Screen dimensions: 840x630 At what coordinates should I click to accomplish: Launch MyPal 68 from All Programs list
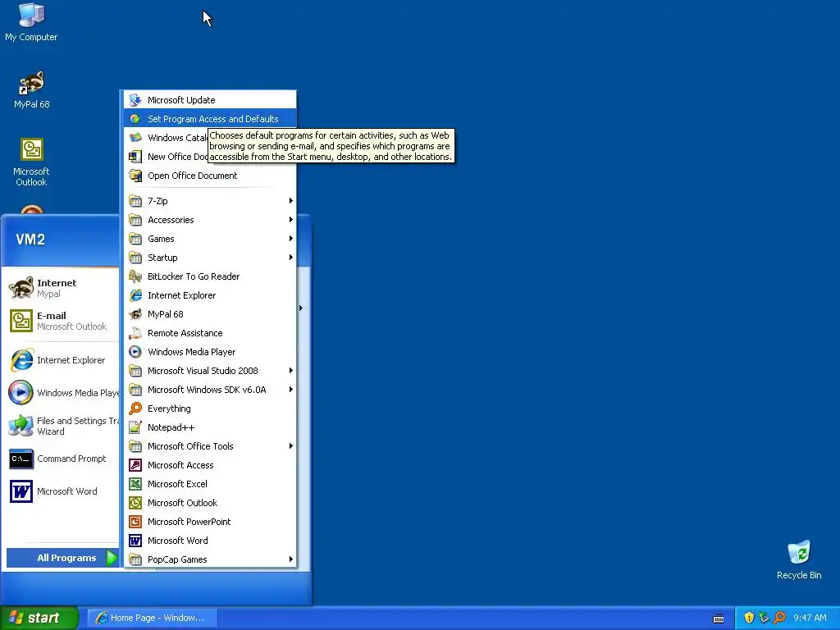[x=209, y=314]
